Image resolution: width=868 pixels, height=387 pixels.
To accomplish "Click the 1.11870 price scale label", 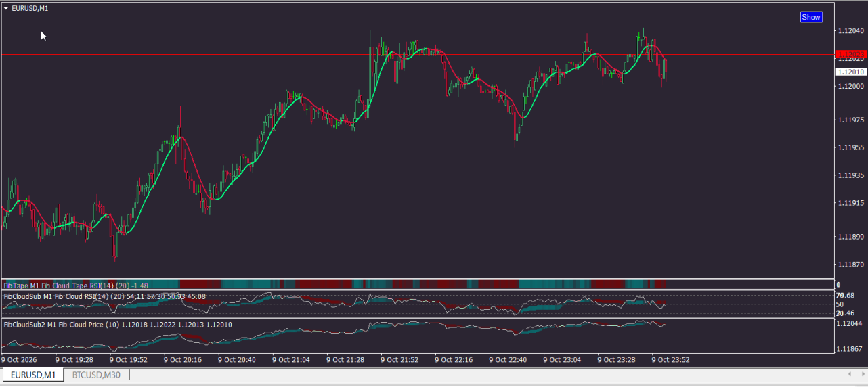I will [850, 265].
